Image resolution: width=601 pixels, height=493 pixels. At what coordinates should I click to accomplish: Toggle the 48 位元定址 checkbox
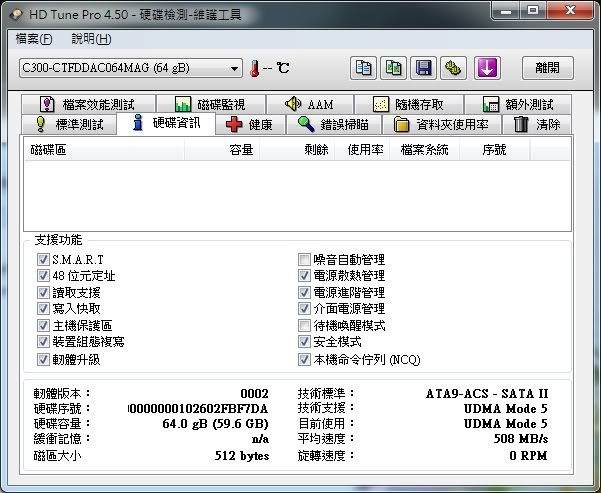pyautogui.click(x=43, y=275)
